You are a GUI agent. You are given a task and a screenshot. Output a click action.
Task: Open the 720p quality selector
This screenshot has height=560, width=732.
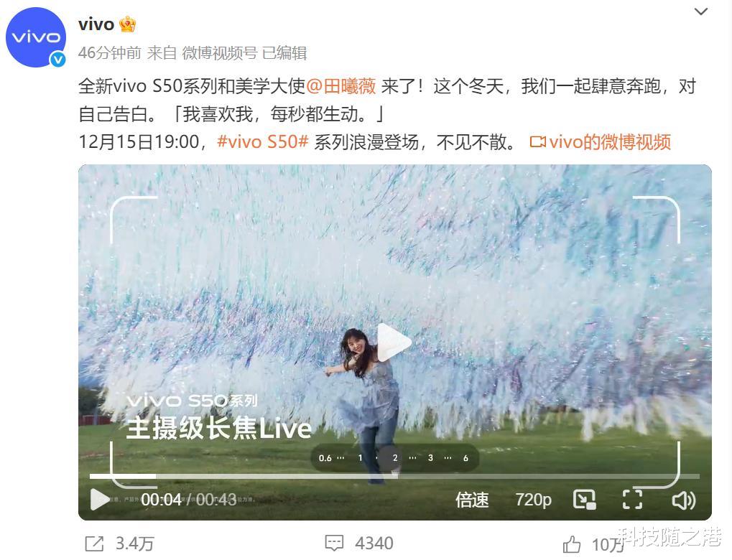[x=534, y=500]
